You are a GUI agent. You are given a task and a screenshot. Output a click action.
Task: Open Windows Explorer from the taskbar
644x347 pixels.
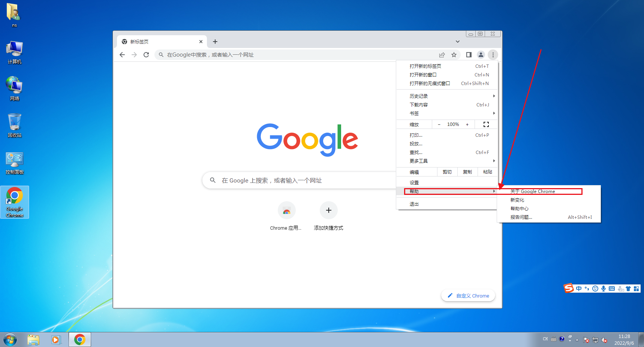[x=33, y=340]
